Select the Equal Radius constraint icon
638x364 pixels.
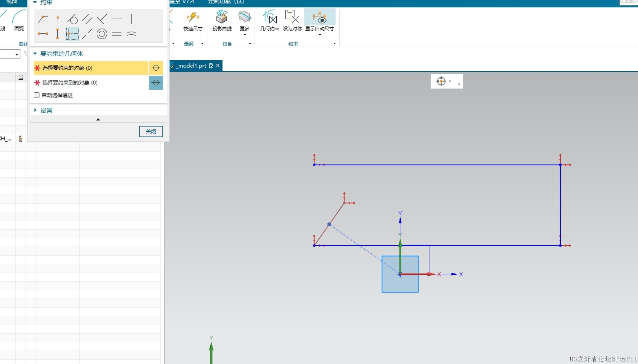tap(131, 34)
